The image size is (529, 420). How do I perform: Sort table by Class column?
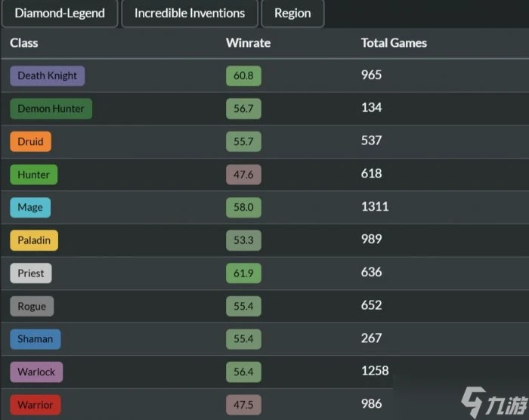[24, 43]
